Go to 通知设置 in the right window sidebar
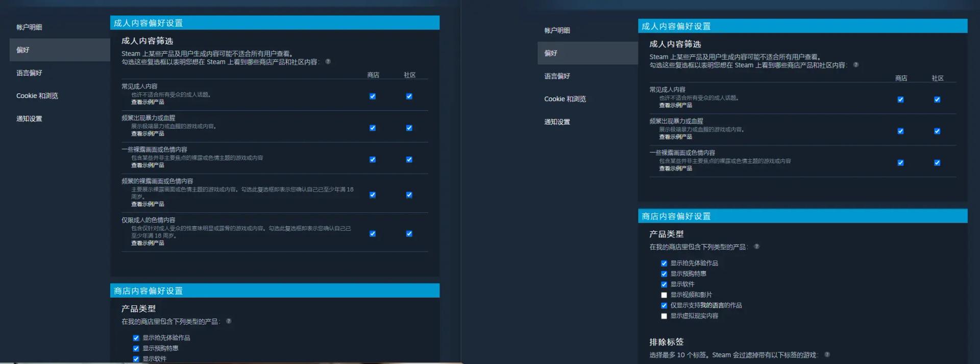Viewport: 980px width, 364px height. click(x=557, y=122)
